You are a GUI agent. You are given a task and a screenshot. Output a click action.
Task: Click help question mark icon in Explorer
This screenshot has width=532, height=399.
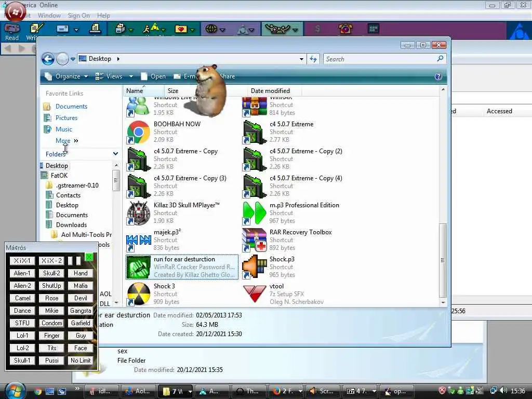tap(438, 76)
